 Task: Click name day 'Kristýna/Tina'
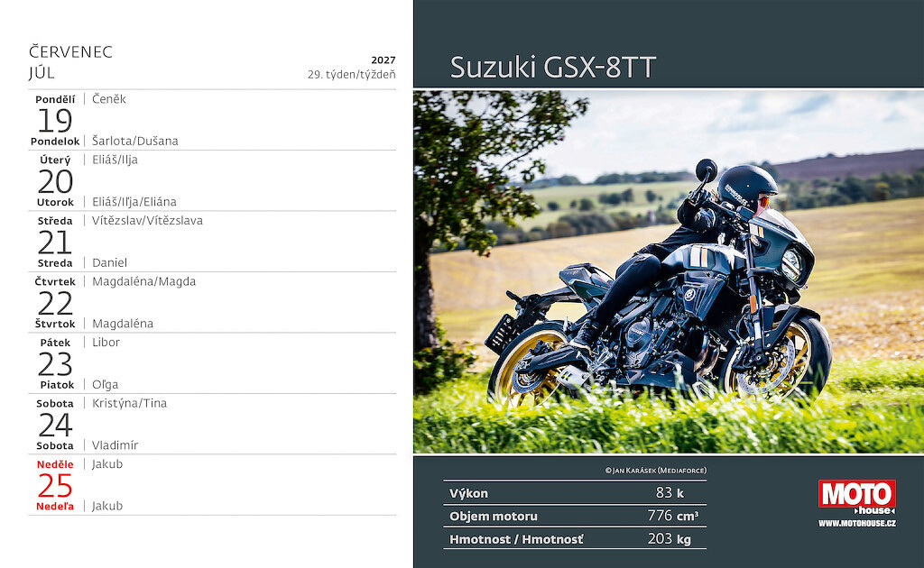click(130, 403)
